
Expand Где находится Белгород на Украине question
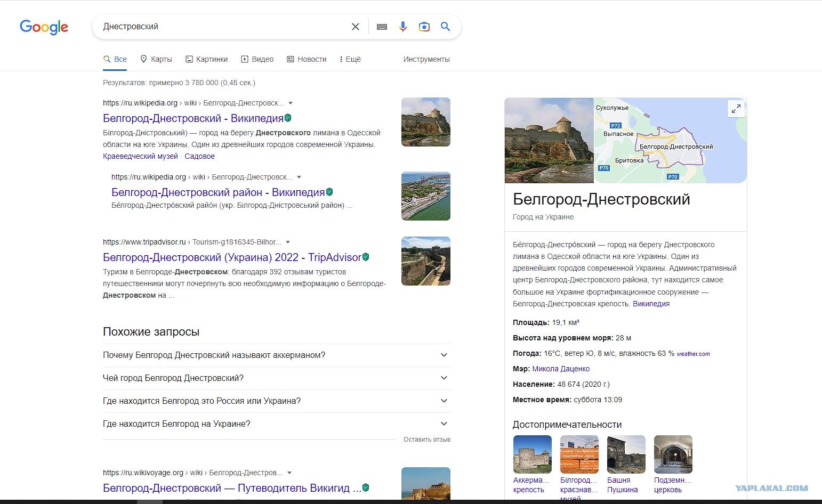(277, 424)
